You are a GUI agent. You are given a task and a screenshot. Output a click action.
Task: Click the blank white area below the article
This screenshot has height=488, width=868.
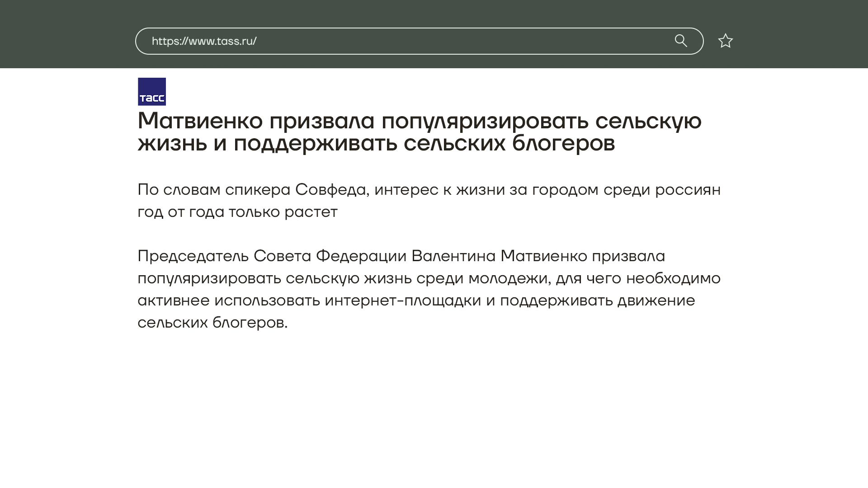click(434, 407)
